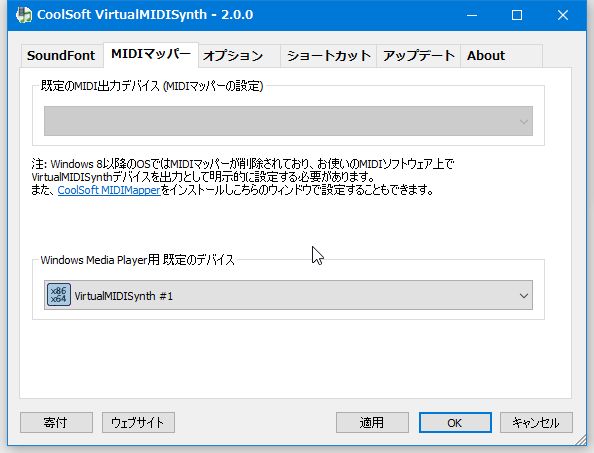Click the キャンセル button

point(536,422)
